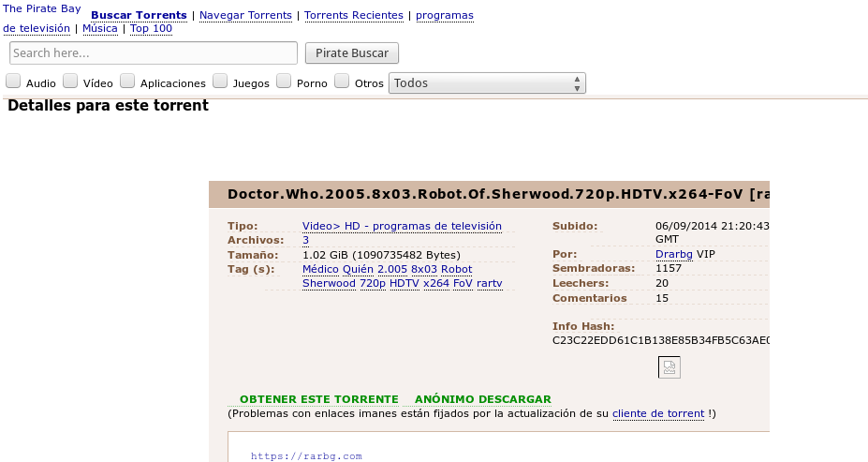
Task: Click the x264 tag
Action: [x=436, y=284]
